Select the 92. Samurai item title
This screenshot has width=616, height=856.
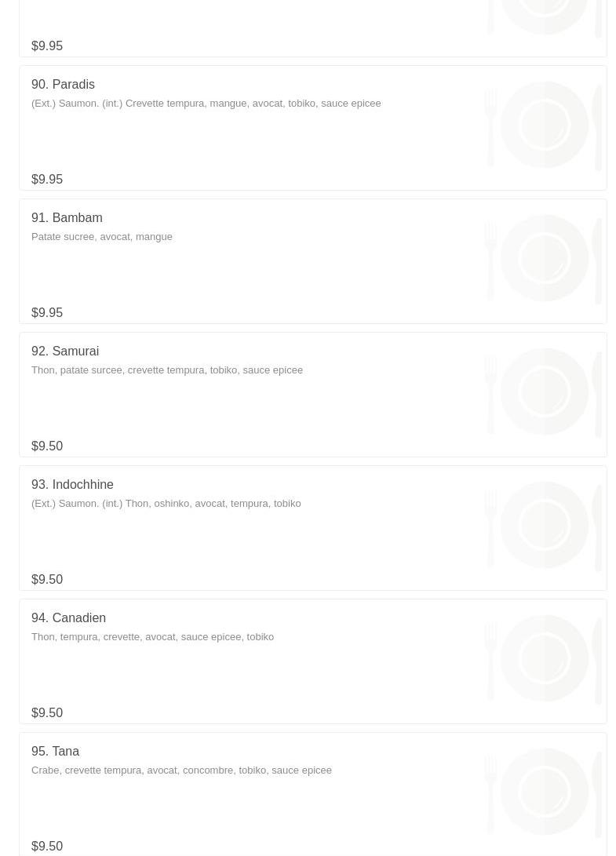(65, 351)
